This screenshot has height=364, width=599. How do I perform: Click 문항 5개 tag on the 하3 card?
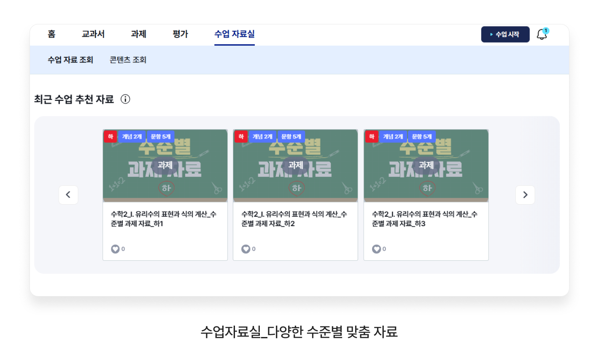point(422,137)
